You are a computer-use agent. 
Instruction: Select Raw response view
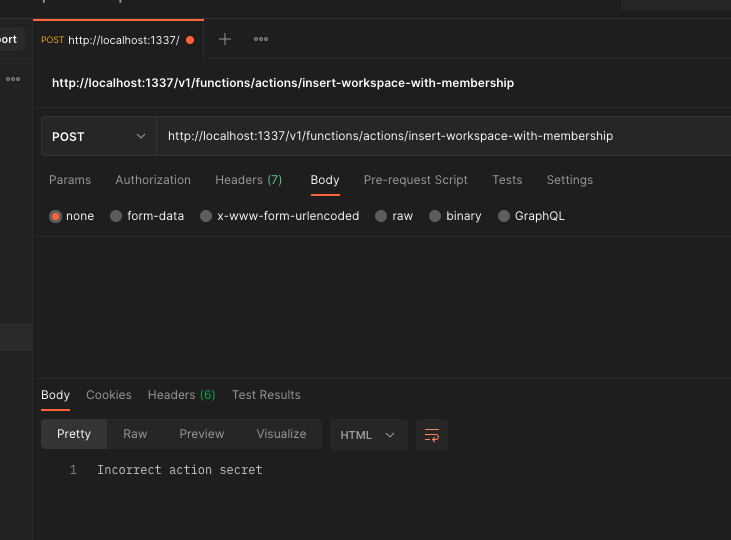[135, 434]
